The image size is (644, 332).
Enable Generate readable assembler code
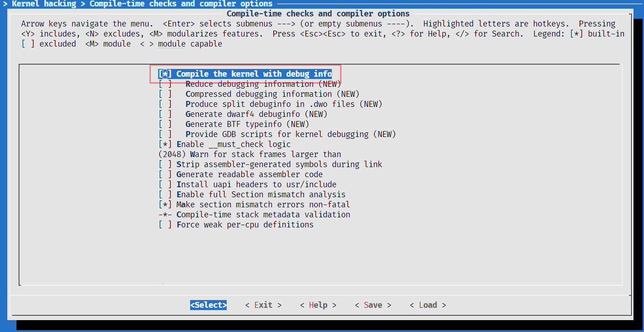pos(165,174)
